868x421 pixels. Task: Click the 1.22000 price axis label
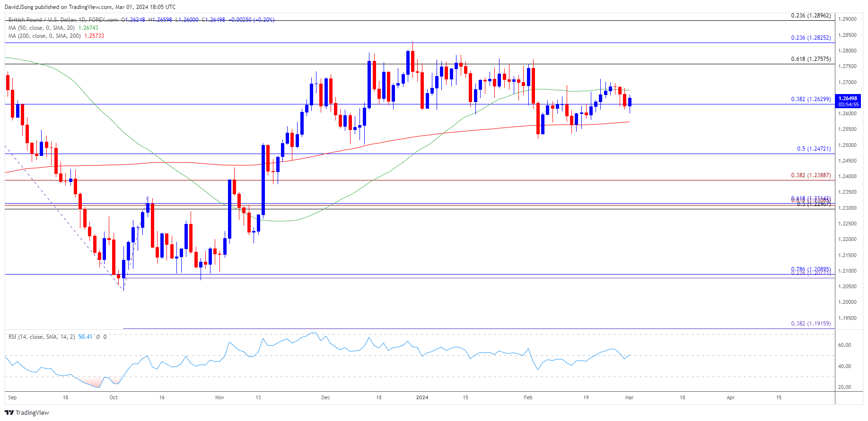point(847,239)
